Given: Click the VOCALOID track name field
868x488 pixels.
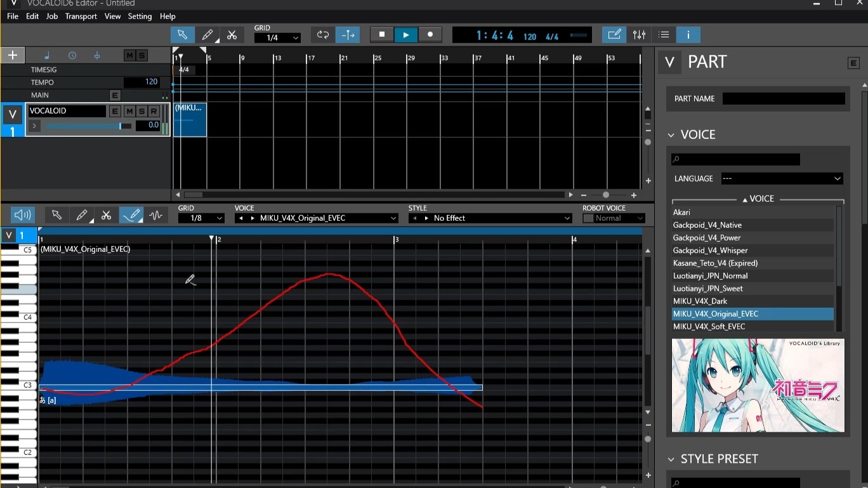Looking at the screenshot, I should point(67,111).
